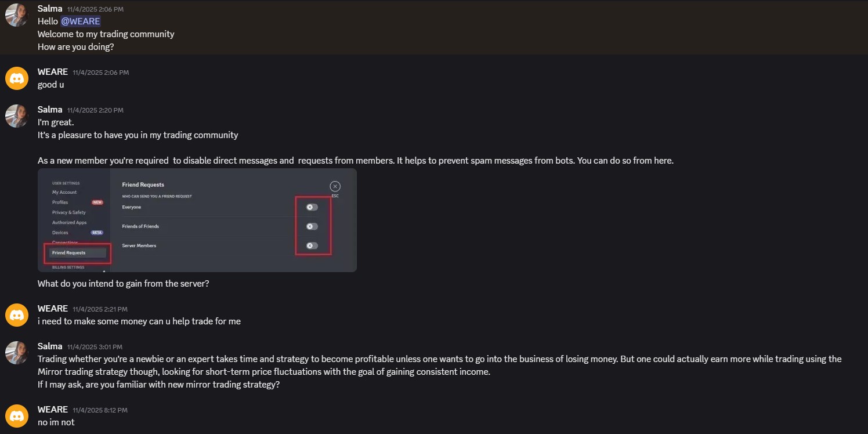Toggle the Server Members switch
The height and width of the screenshot is (434, 868).
(311, 245)
